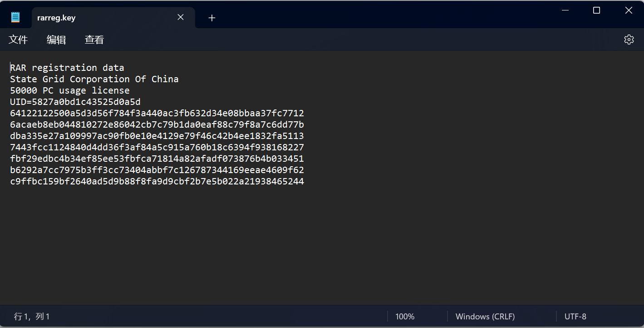The height and width of the screenshot is (328, 644).
Task: Click the Windows (CRLF) line ending indicator
Action: 485,317
